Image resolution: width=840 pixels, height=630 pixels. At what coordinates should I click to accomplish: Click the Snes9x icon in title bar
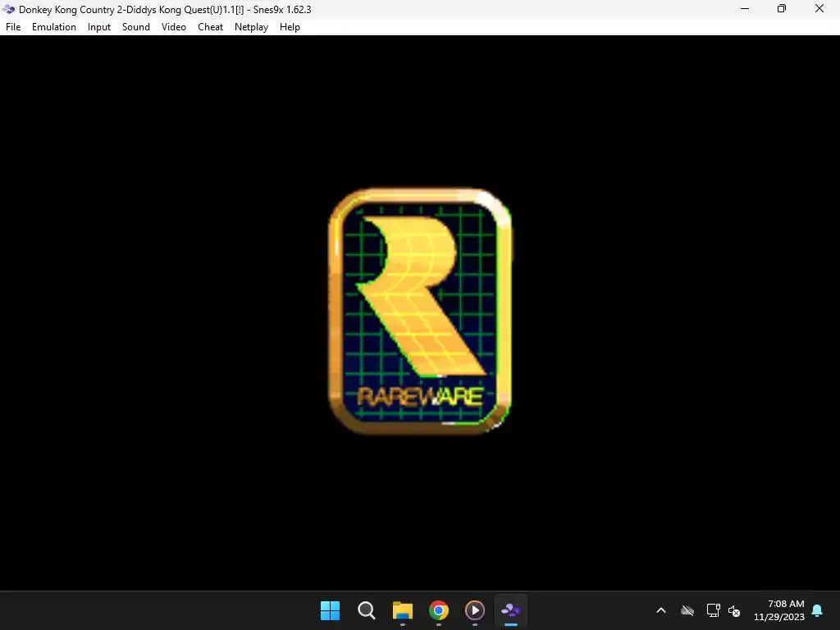[8, 9]
